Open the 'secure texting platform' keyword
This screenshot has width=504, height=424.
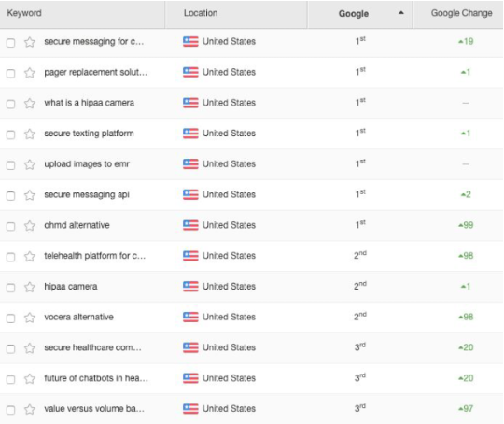point(89,134)
